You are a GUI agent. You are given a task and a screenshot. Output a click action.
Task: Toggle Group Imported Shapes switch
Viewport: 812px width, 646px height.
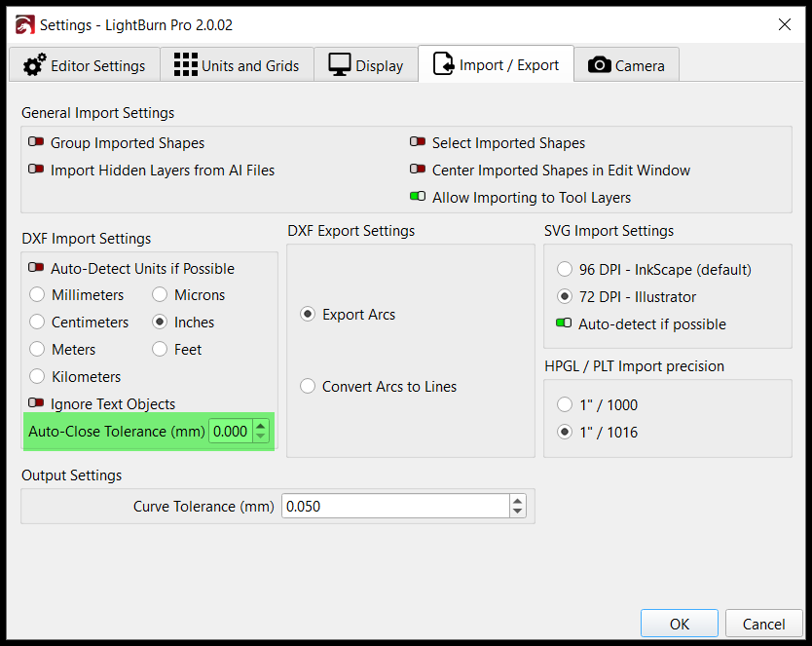pos(37,143)
